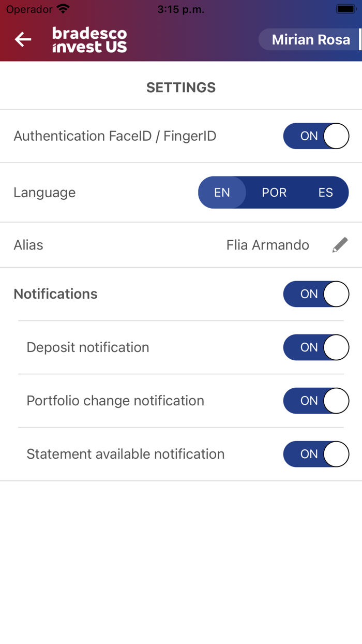Select EN language option
This screenshot has width=362, height=644.
222,193
